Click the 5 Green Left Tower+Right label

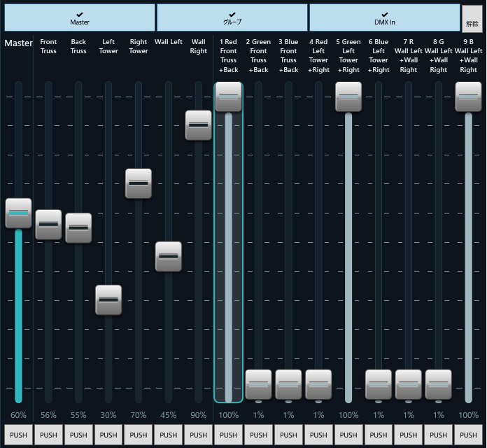coord(348,55)
